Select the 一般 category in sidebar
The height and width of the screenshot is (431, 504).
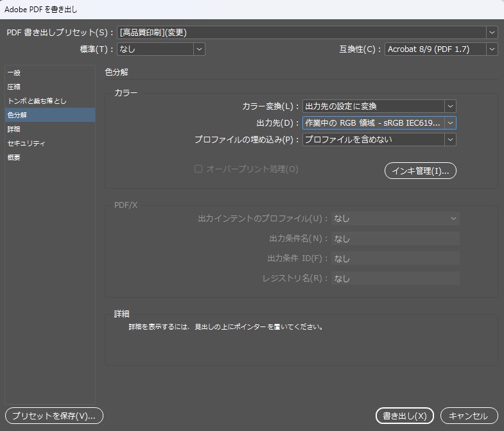point(50,73)
